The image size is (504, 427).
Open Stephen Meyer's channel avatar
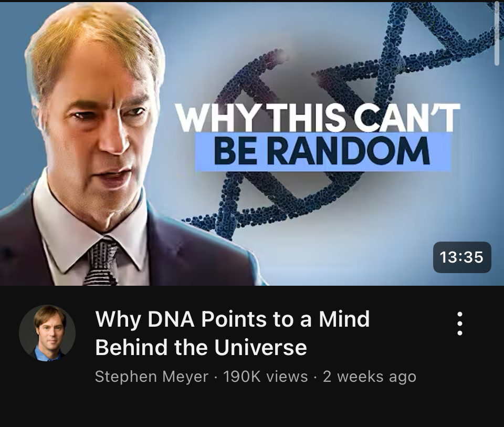click(x=47, y=333)
